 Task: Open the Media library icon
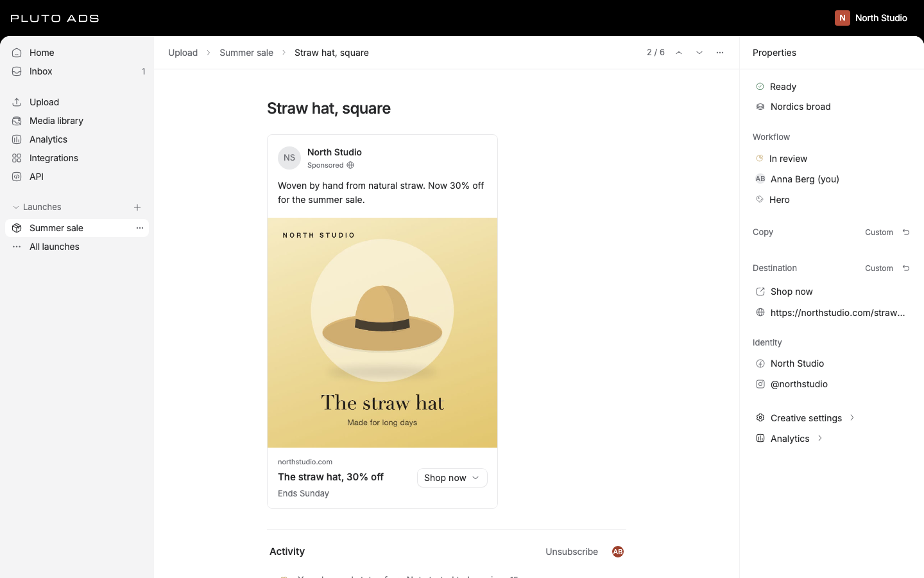pyautogui.click(x=17, y=121)
